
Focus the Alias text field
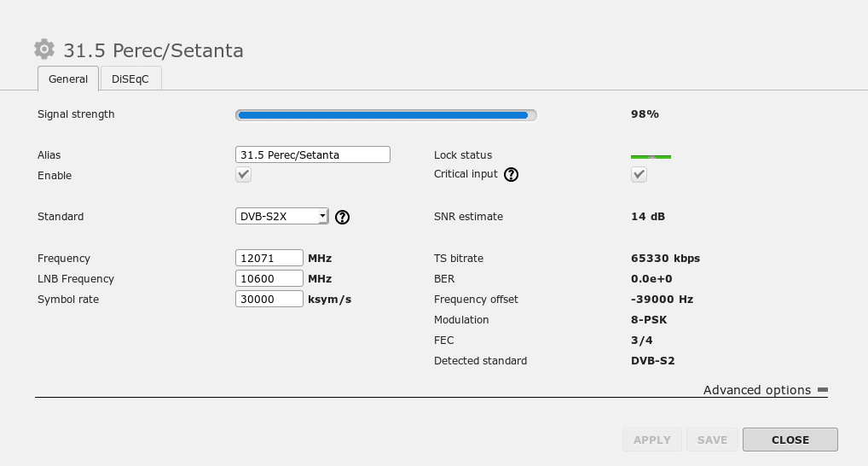pos(312,154)
